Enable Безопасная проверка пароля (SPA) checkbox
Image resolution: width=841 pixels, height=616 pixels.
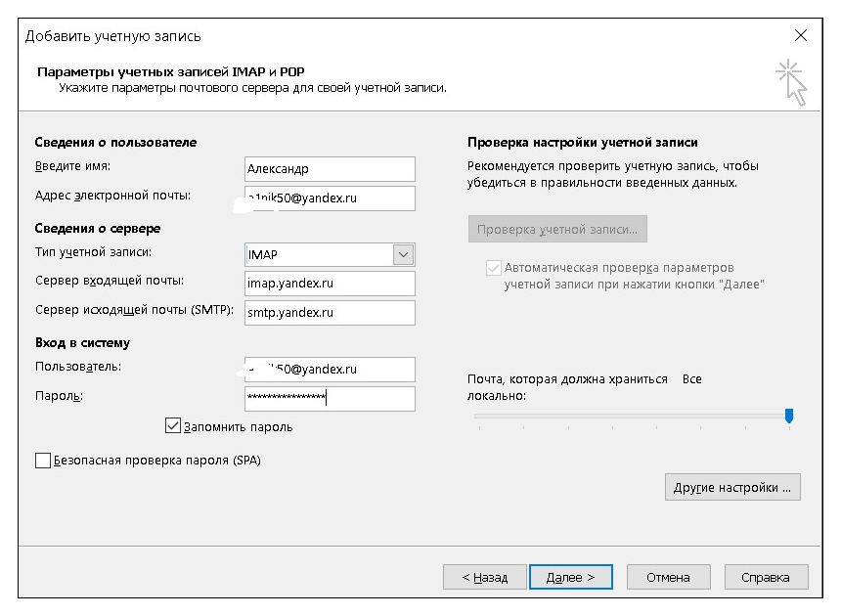click(43, 461)
